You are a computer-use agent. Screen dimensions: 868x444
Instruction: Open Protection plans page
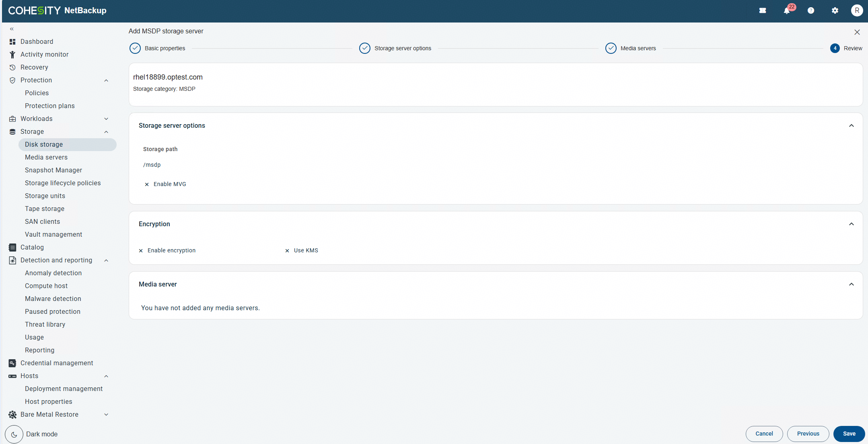tap(50, 106)
